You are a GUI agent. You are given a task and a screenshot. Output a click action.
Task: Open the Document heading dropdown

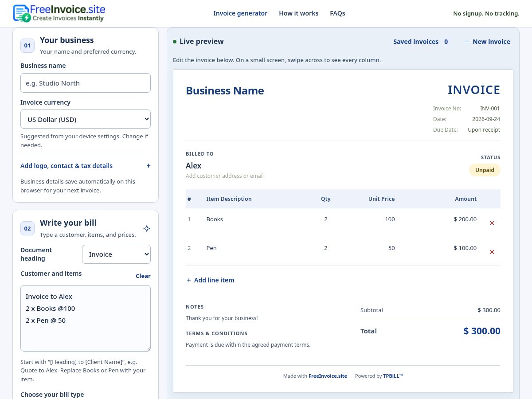[x=116, y=254]
